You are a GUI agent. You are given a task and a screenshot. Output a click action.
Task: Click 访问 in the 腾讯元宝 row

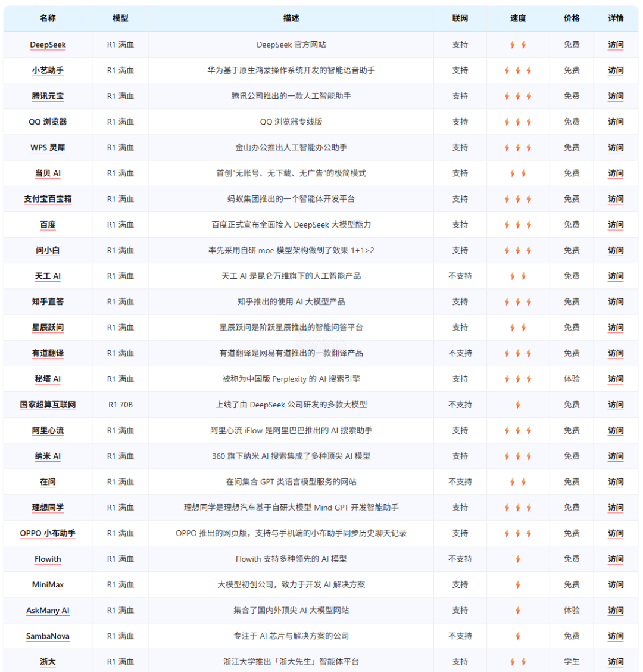pyautogui.click(x=616, y=96)
